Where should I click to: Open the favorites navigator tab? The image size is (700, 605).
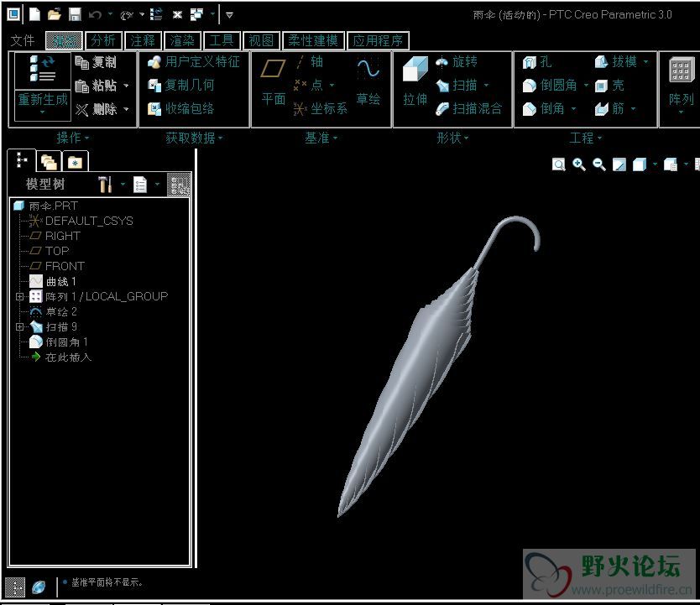coord(75,162)
